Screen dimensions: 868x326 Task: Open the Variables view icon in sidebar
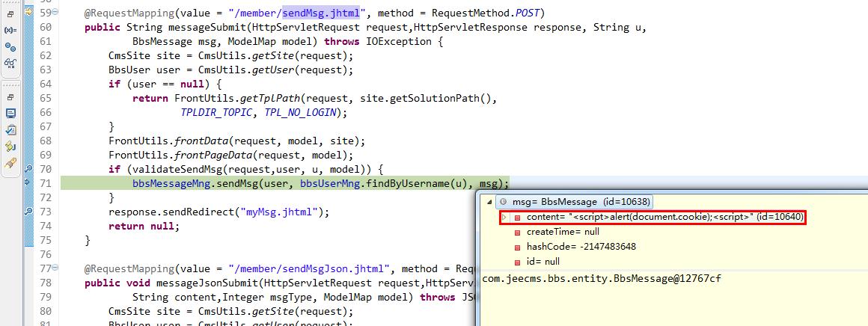point(10,31)
